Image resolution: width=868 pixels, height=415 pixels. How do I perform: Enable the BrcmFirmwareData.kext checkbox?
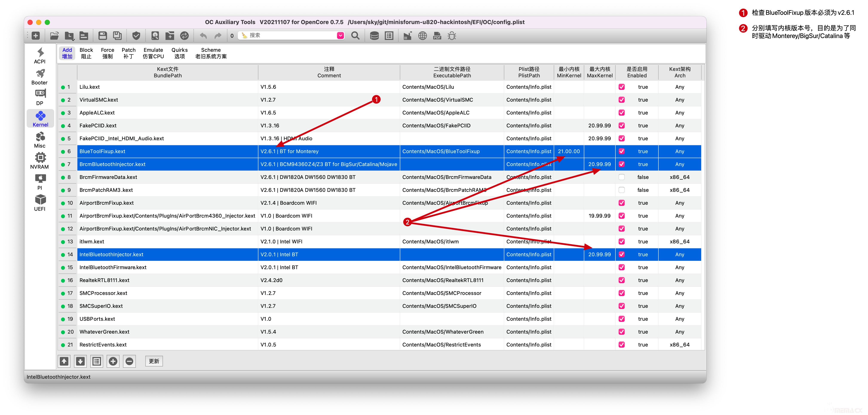[622, 177]
